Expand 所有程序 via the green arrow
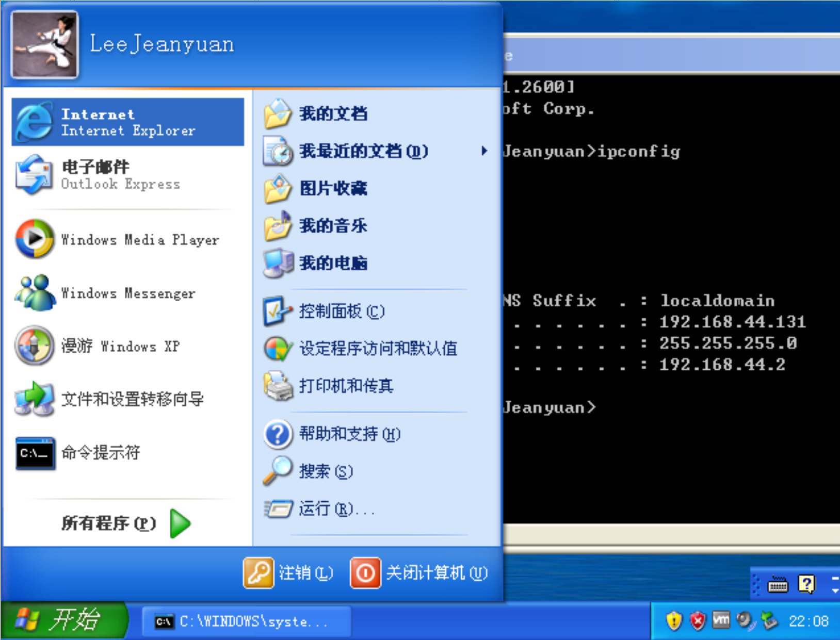 tap(181, 523)
